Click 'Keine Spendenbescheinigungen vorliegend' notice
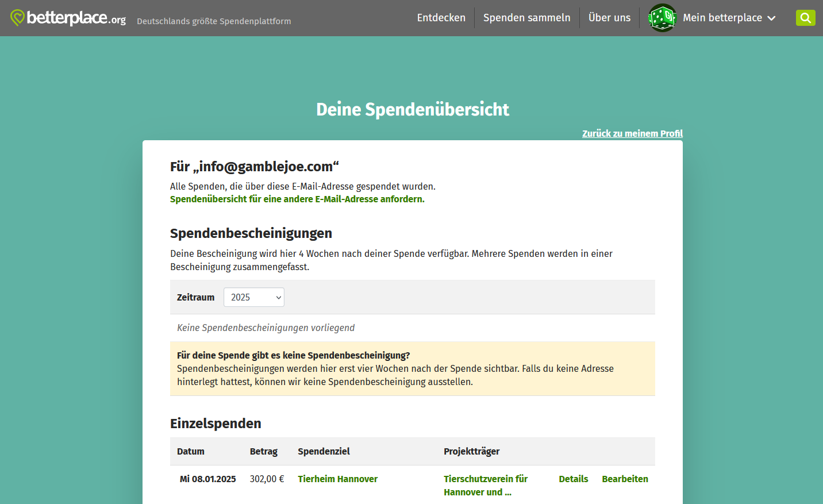The width and height of the screenshot is (823, 504). pyautogui.click(x=266, y=328)
